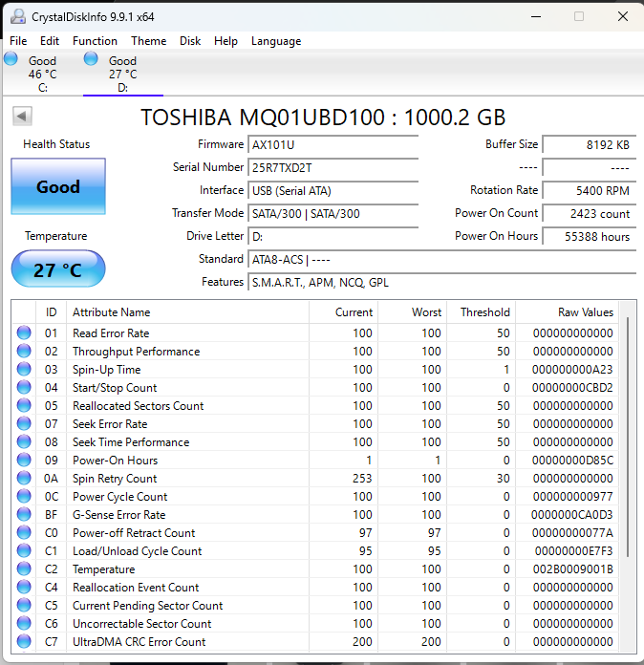Click the CrystalDiskInfo title bar icon

(18, 17)
